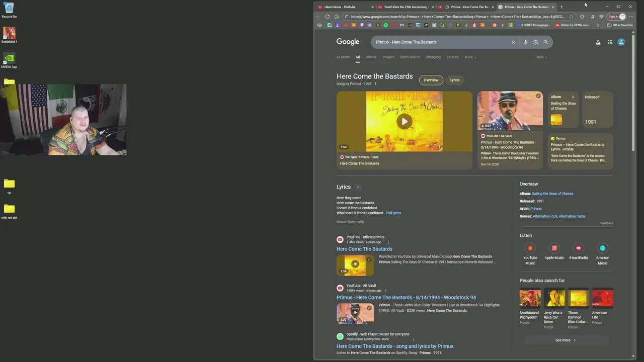644x362 pixels.
Task: Open Recycle Bin on desktop
Action: (x=9, y=10)
